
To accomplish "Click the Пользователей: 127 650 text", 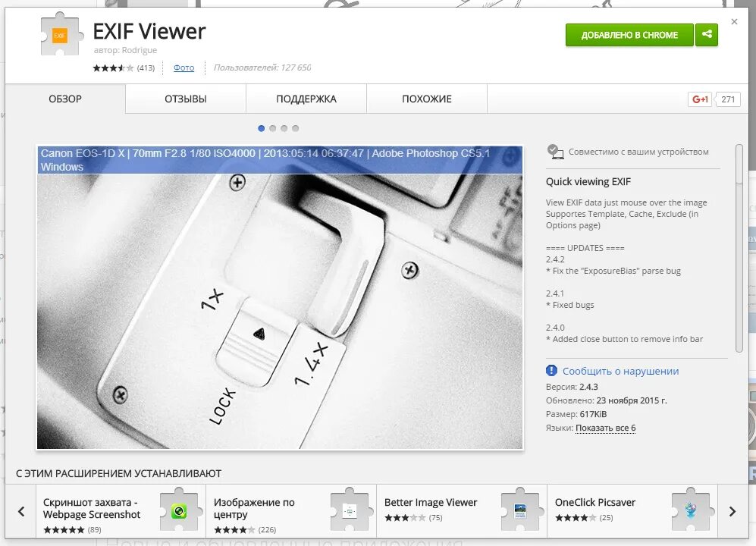I will click(262, 67).
